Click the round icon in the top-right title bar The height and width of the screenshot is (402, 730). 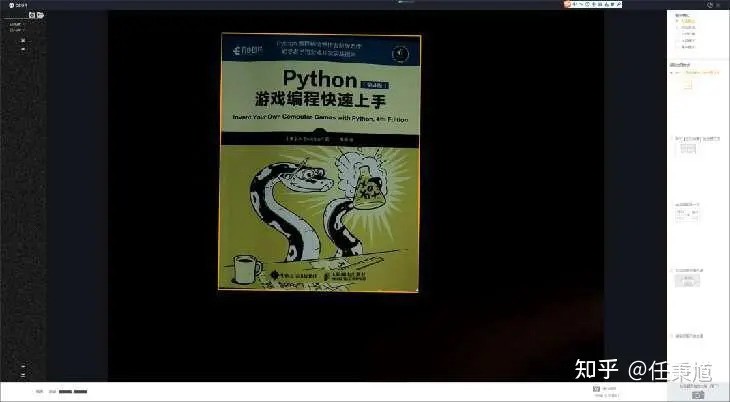pos(710,5)
